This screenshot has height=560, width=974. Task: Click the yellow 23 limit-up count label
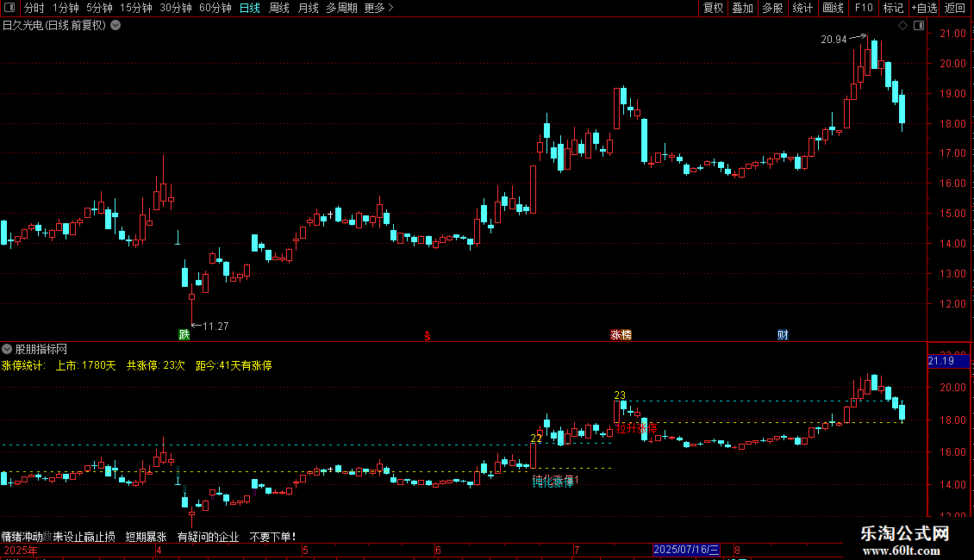pyautogui.click(x=620, y=395)
